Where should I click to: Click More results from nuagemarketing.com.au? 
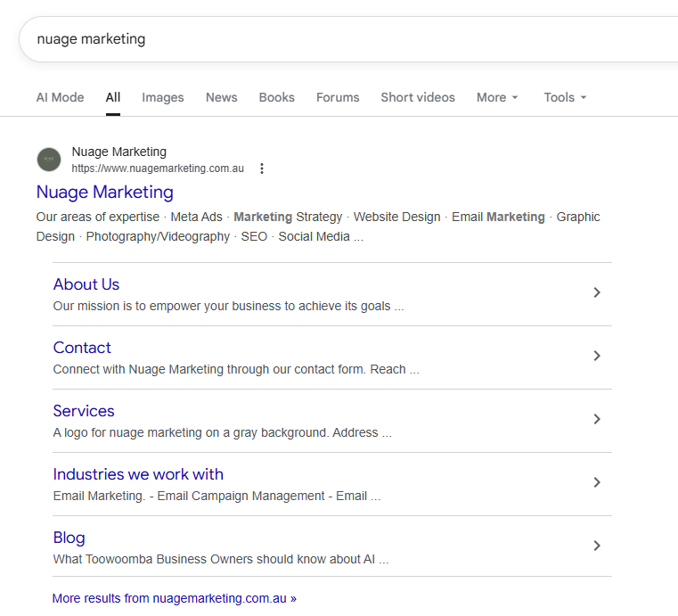175,598
